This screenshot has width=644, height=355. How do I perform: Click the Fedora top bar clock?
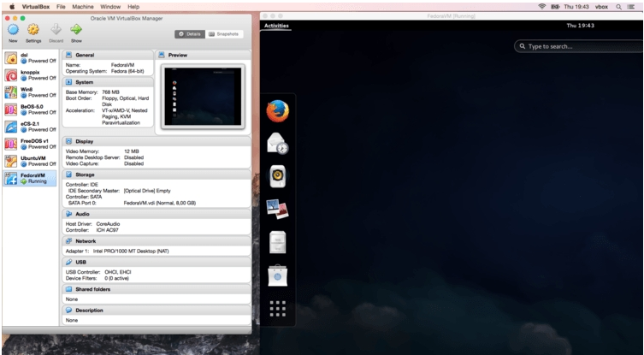pos(581,26)
